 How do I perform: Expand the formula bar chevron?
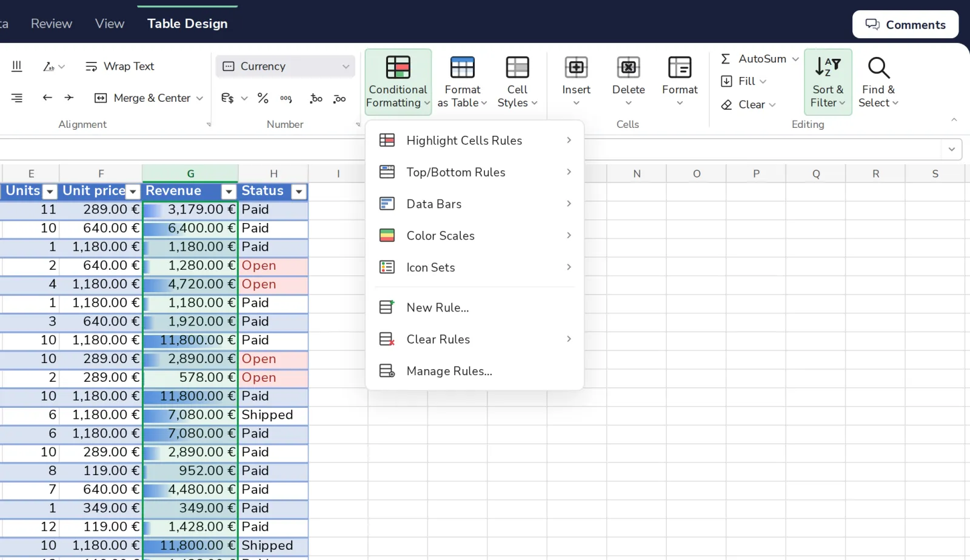tap(951, 149)
